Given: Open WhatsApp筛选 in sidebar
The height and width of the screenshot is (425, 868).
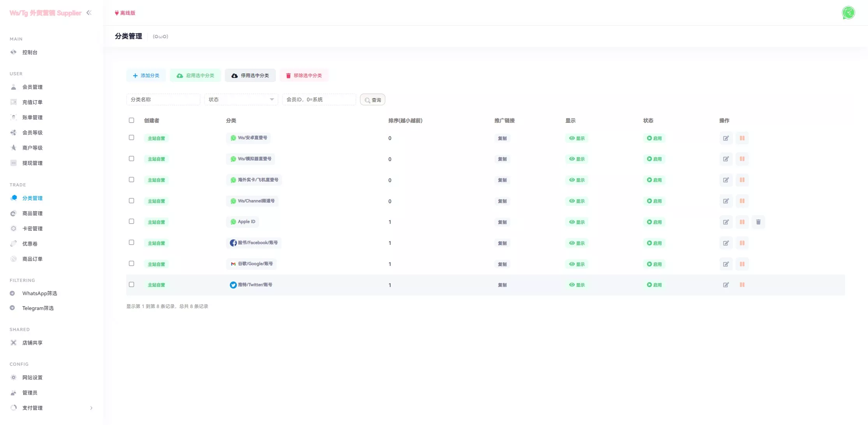Looking at the screenshot, I should [x=39, y=293].
